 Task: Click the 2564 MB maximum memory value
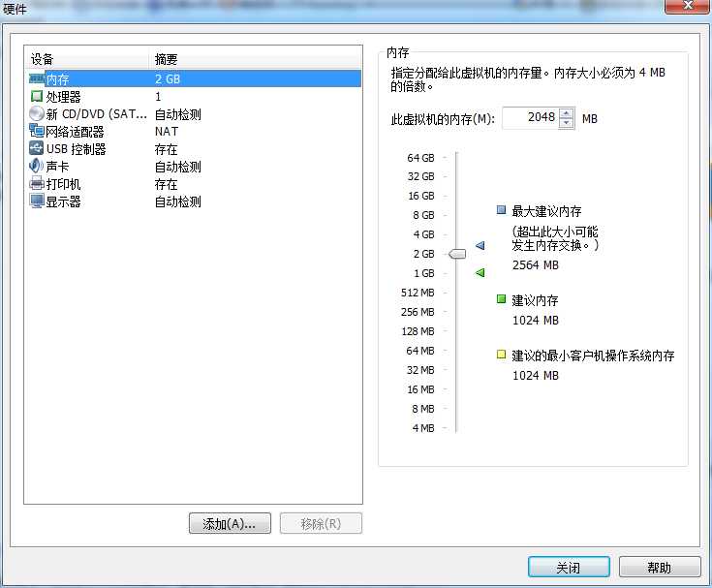click(x=536, y=265)
